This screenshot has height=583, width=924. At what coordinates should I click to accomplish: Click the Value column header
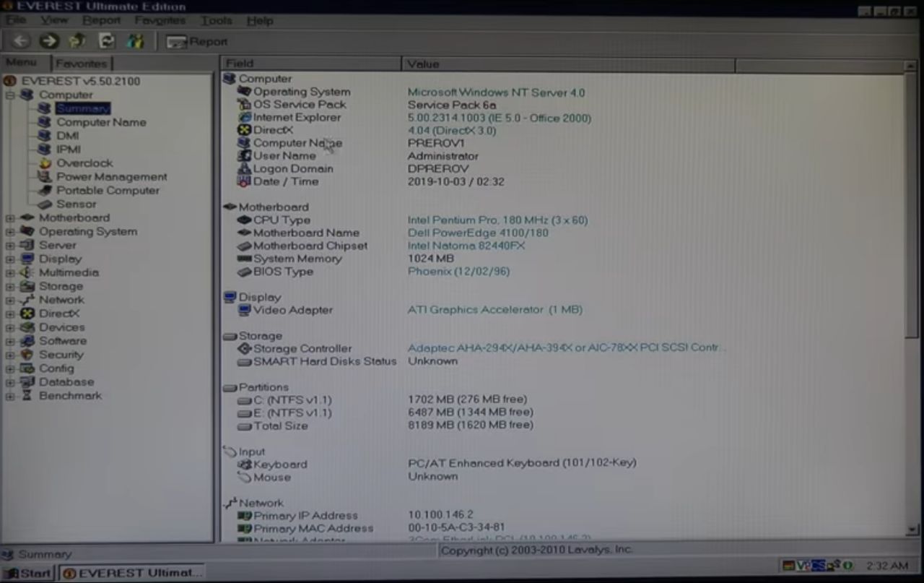click(567, 64)
